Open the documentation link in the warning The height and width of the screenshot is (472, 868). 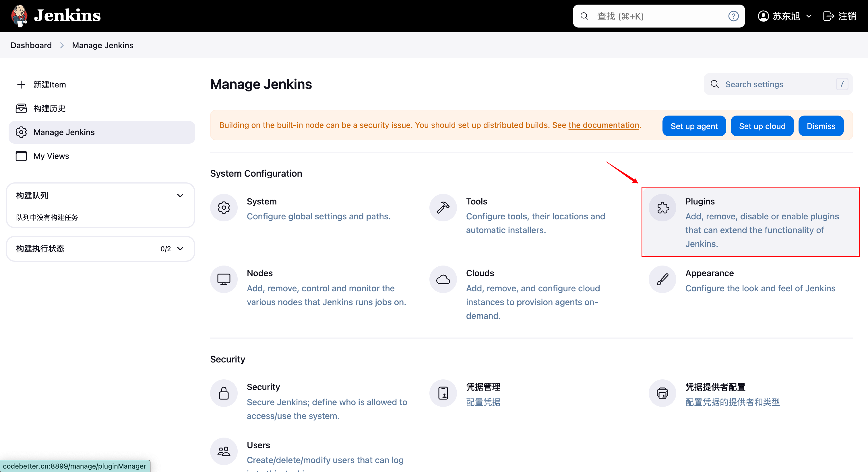point(603,125)
